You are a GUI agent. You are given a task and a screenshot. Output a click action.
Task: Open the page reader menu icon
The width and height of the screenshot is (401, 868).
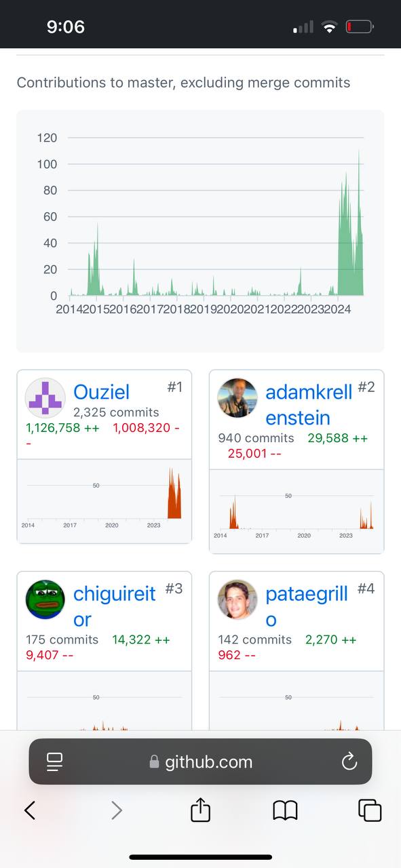54,762
